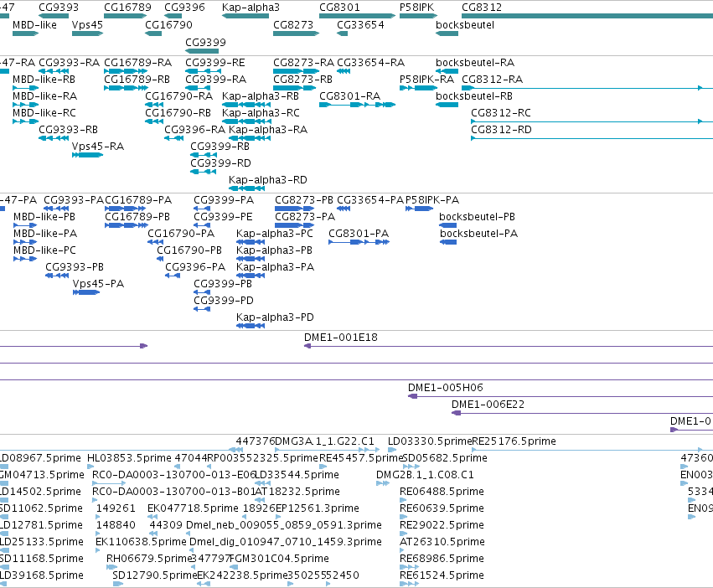The image size is (713, 588).
Task: Click the CG9396-RA transcript label
Action: point(194,130)
